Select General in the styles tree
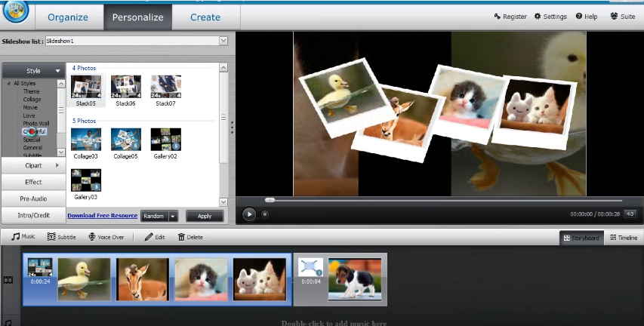The height and width of the screenshot is (326, 644). 32,147
